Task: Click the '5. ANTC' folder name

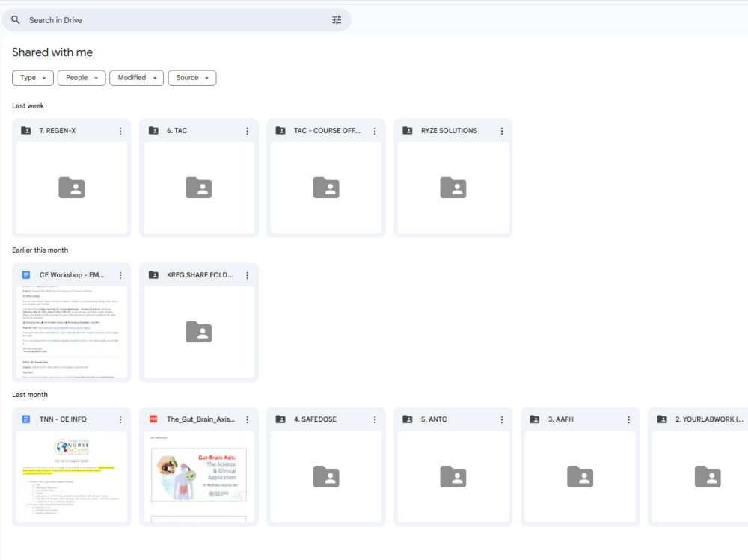Action: coord(434,419)
